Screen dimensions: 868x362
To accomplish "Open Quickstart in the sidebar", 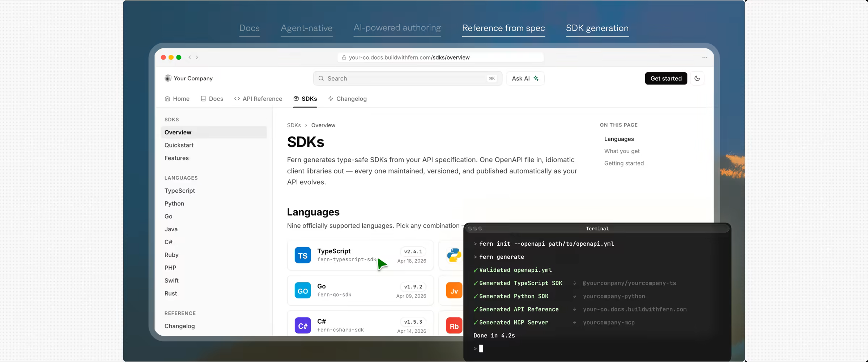I will (x=179, y=145).
